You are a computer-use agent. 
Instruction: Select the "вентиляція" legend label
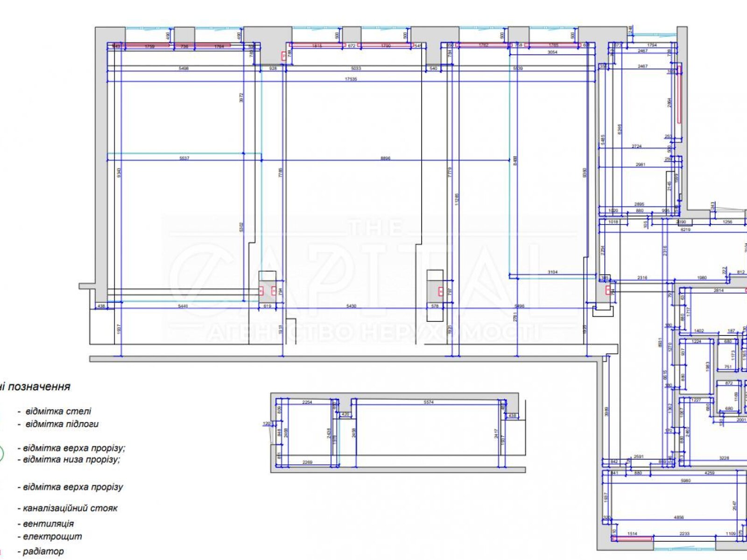click(x=48, y=524)
